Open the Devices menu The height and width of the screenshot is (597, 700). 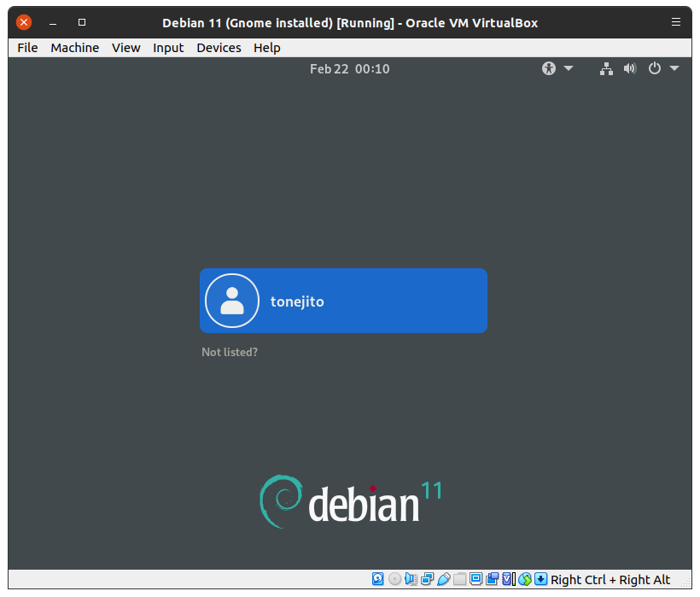(219, 48)
